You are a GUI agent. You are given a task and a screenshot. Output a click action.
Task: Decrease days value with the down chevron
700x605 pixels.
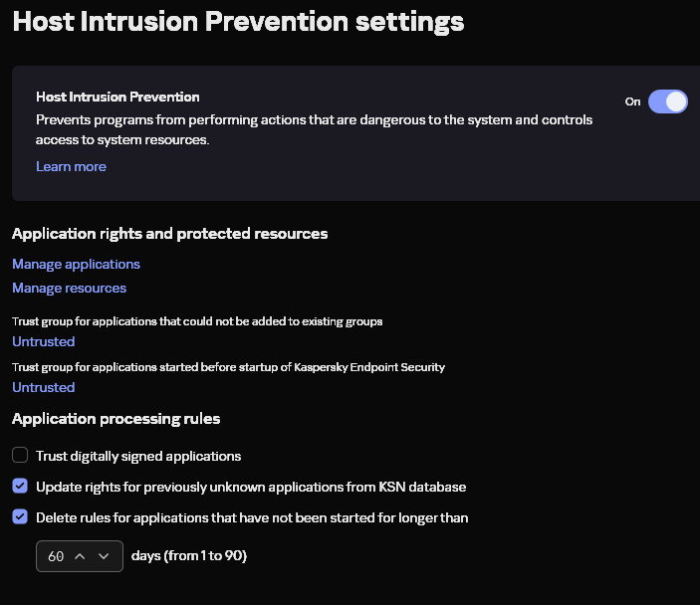click(104, 556)
